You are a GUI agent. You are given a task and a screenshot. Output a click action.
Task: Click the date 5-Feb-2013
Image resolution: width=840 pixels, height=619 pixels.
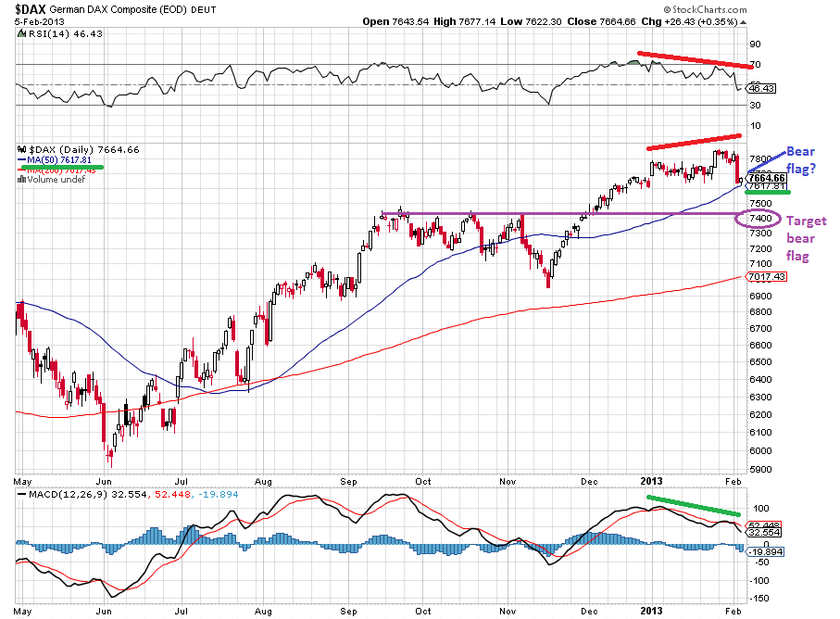coord(40,22)
